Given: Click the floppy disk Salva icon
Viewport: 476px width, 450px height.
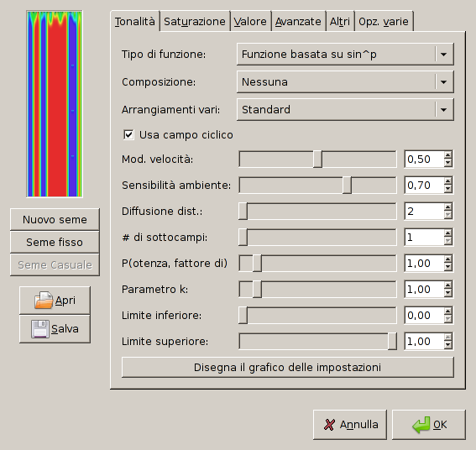Looking at the screenshot, I should click(39, 328).
